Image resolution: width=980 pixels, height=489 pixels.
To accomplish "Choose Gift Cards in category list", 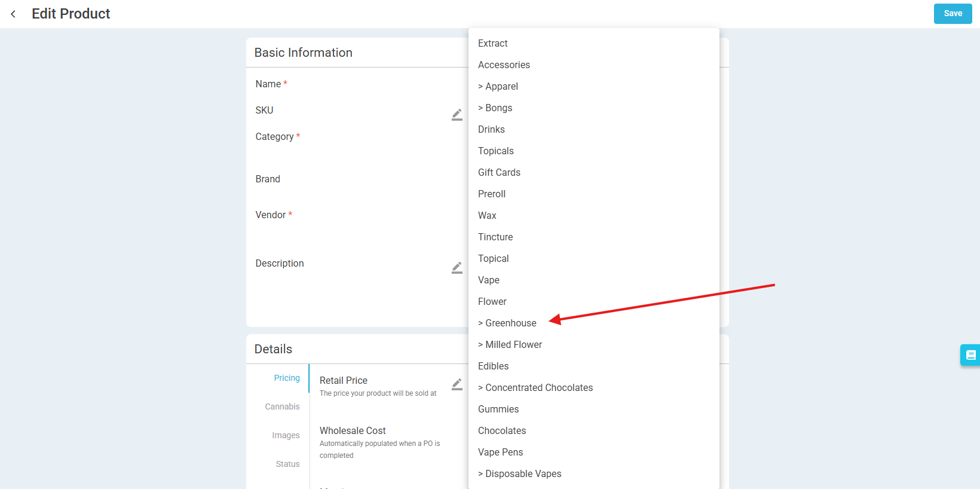I will point(499,172).
